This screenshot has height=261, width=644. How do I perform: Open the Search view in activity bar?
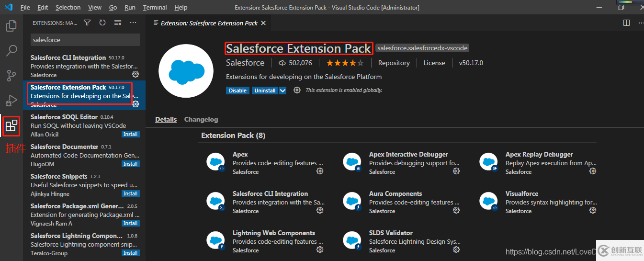[x=11, y=50]
